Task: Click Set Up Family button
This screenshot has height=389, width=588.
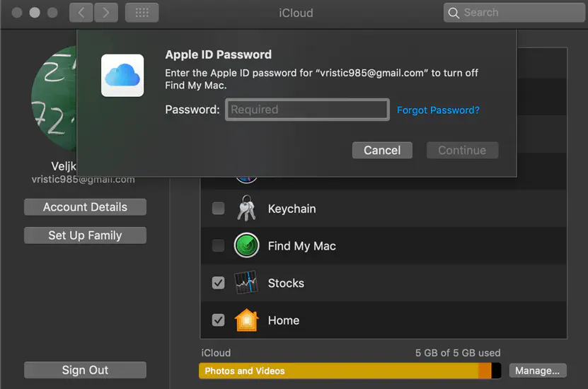Action: click(x=85, y=236)
